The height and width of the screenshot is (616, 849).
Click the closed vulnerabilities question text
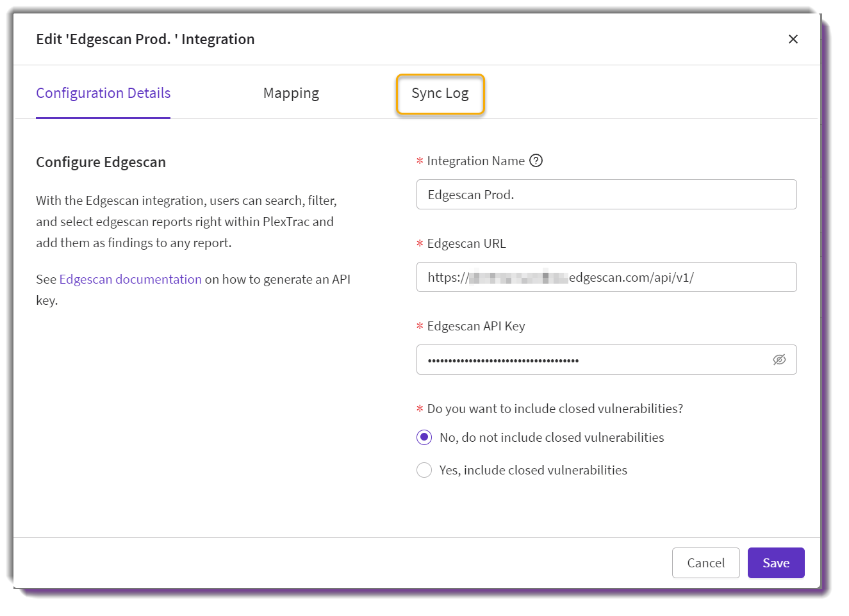coord(555,409)
